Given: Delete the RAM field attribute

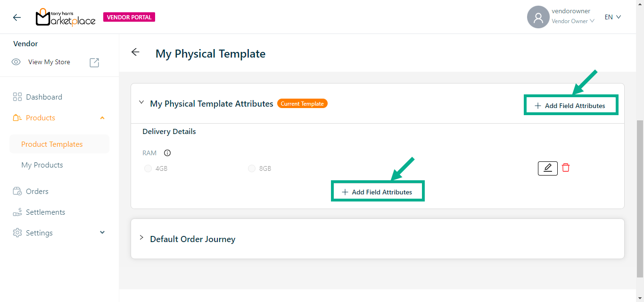Looking at the screenshot, I should coord(566,168).
